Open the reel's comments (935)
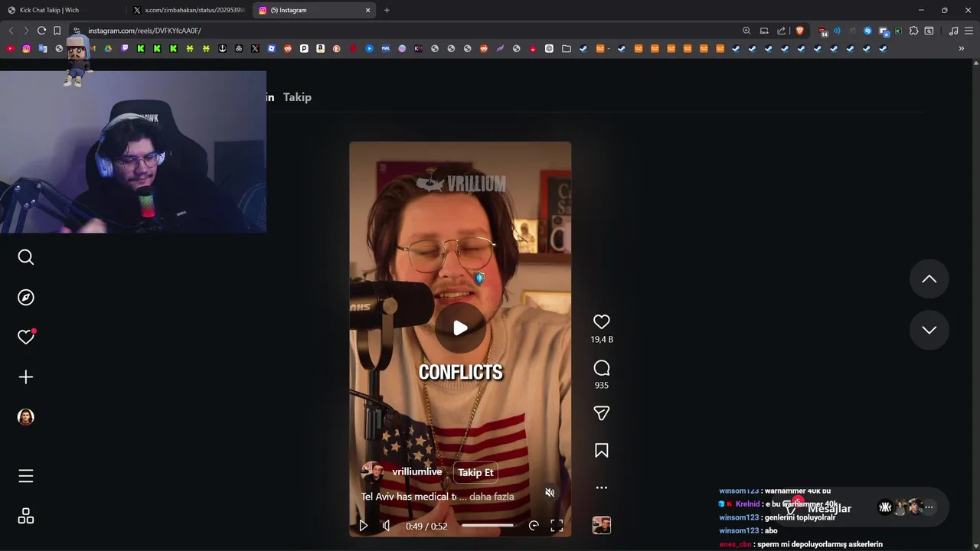The width and height of the screenshot is (980, 551). (602, 368)
